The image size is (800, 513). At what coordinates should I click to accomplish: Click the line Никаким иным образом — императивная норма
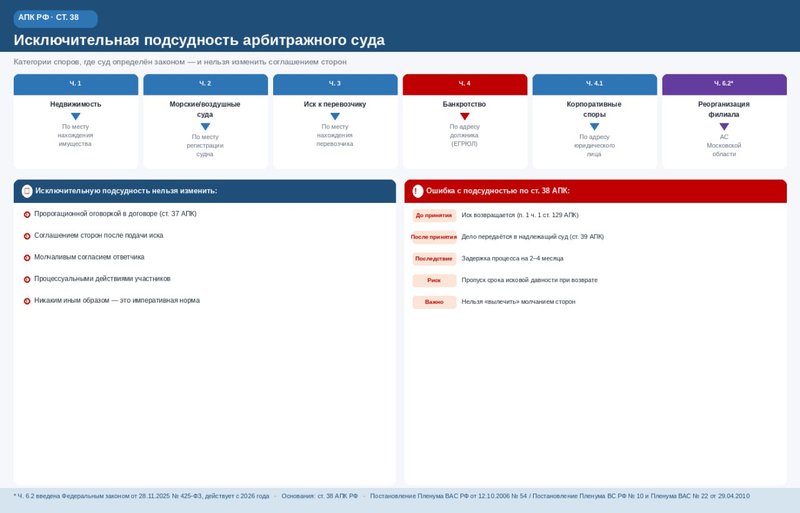coord(117,301)
